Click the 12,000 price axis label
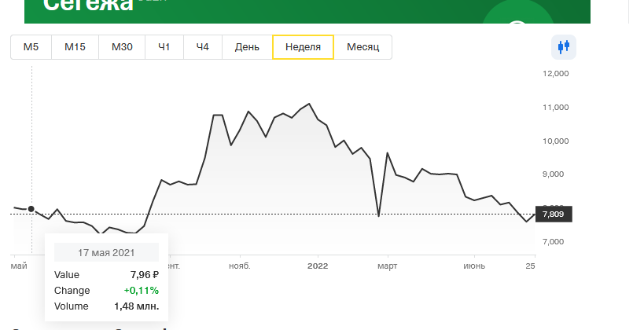Image resolution: width=644 pixels, height=330 pixels. coord(556,74)
